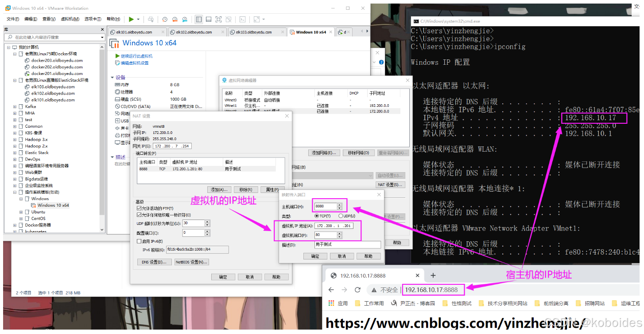The image size is (644, 334).
Task: Take a snapshot using the clock toolbar icon
Action: tap(165, 19)
